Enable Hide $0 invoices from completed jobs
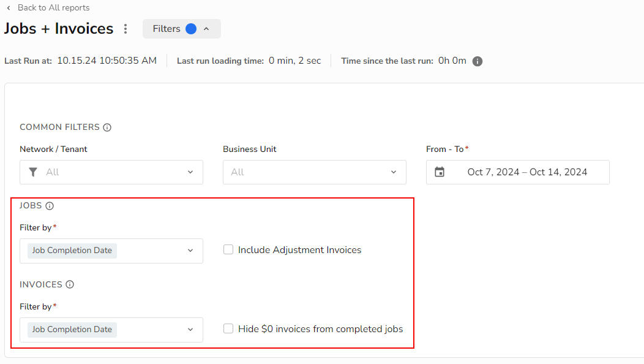Viewport: 644px width, 364px height. pyautogui.click(x=228, y=328)
